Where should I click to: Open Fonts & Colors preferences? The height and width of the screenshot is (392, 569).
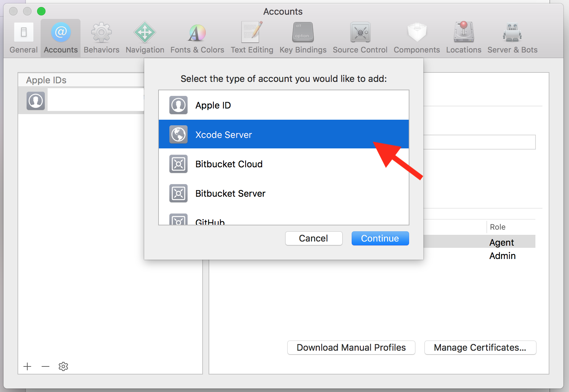point(197,38)
